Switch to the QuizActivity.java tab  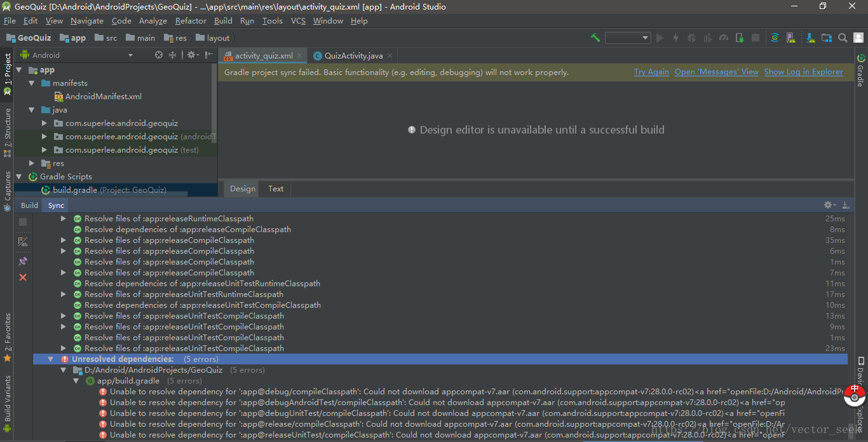point(353,56)
